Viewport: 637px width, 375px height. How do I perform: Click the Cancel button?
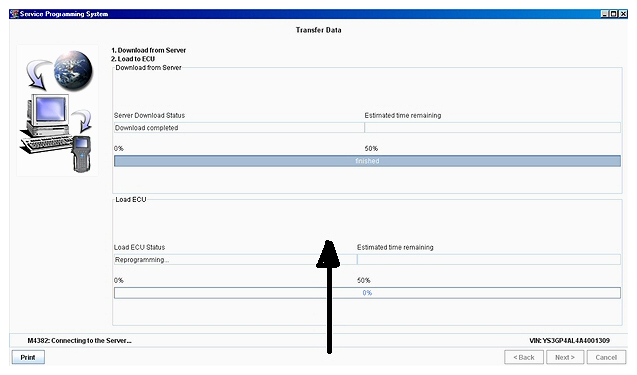click(606, 358)
